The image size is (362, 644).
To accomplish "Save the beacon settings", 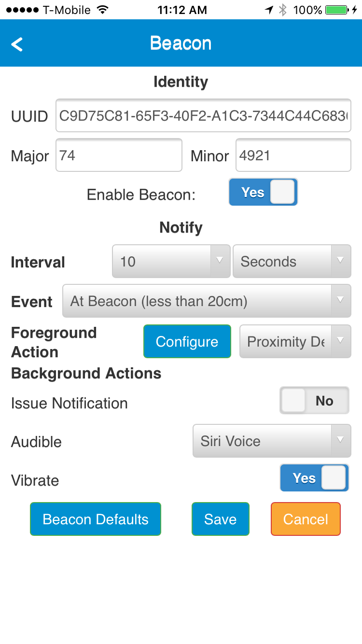I will coord(221,519).
